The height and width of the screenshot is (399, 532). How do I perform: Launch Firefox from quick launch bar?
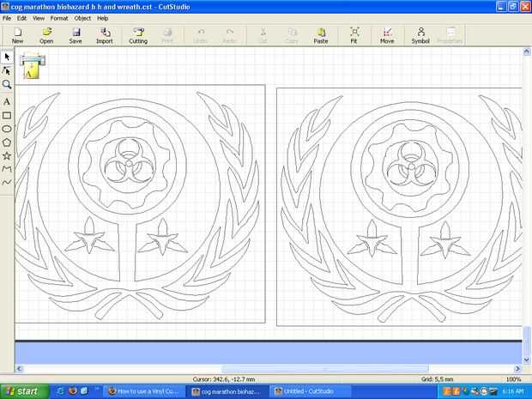pos(73,391)
